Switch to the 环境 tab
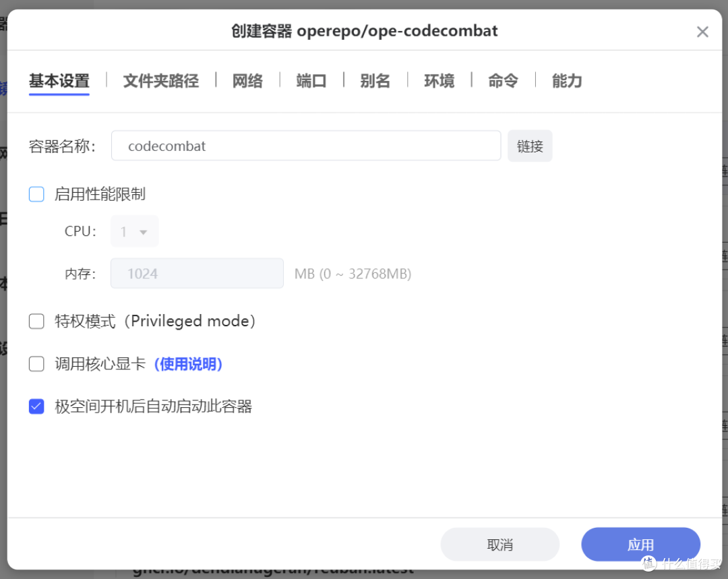This screenshot has width=728, height=579. pos(439,81)
